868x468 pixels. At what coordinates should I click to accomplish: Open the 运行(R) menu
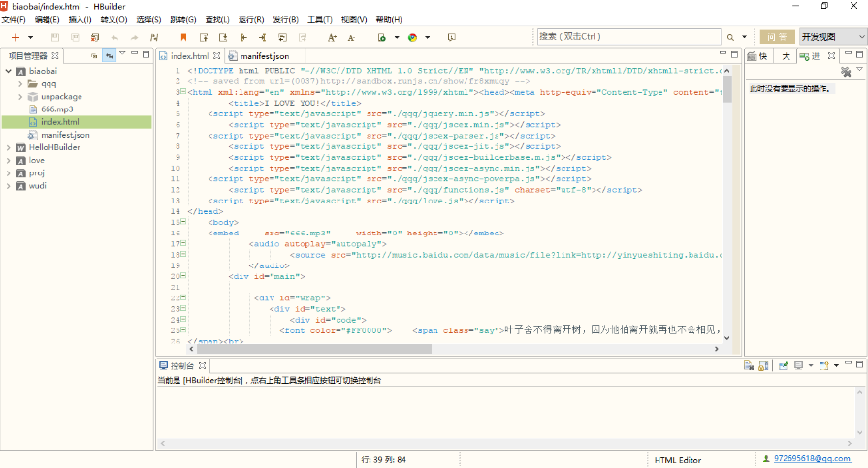[251, 20]
